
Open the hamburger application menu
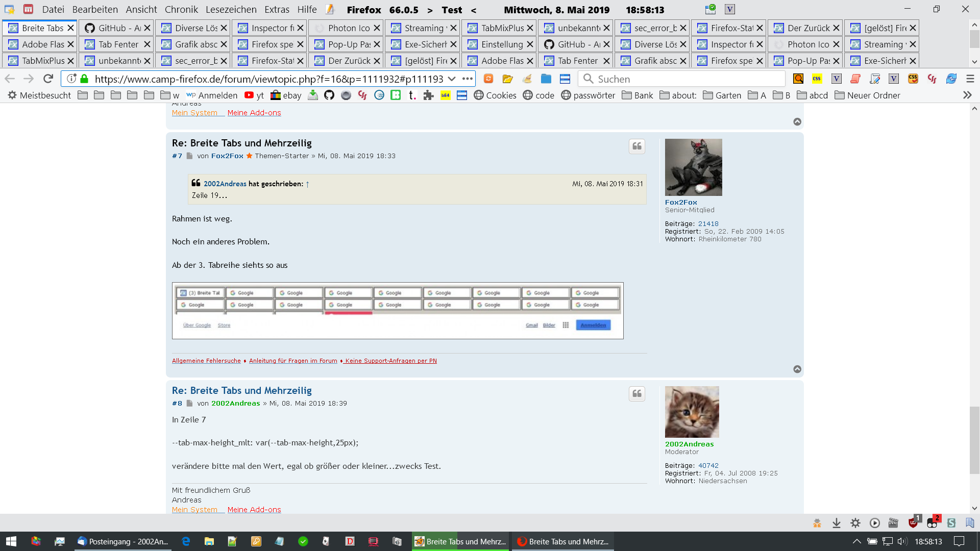click(x=970, y=79)
